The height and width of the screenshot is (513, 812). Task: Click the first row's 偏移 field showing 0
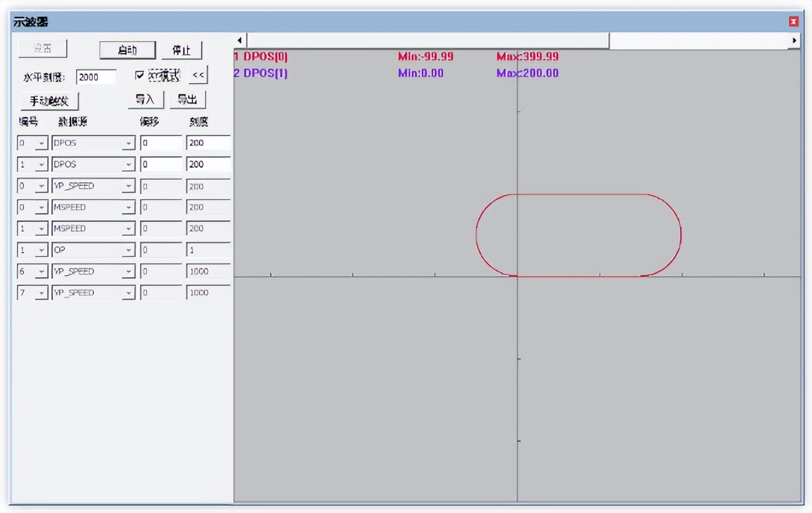pyautogui.click(x=161, y=143)
